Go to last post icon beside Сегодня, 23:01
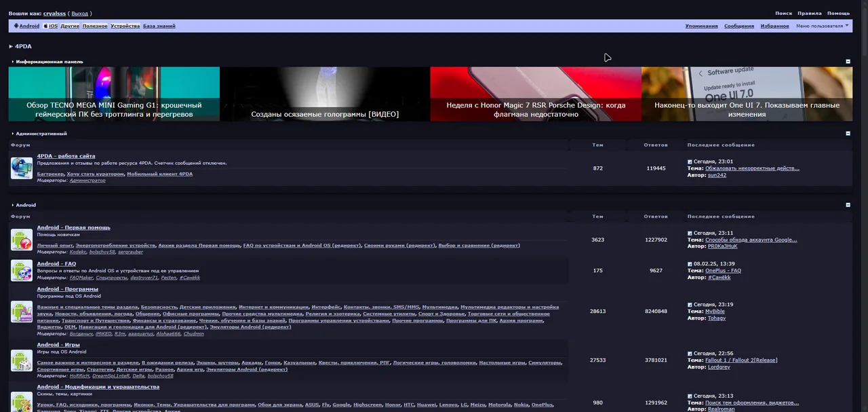 pos(690,162)
